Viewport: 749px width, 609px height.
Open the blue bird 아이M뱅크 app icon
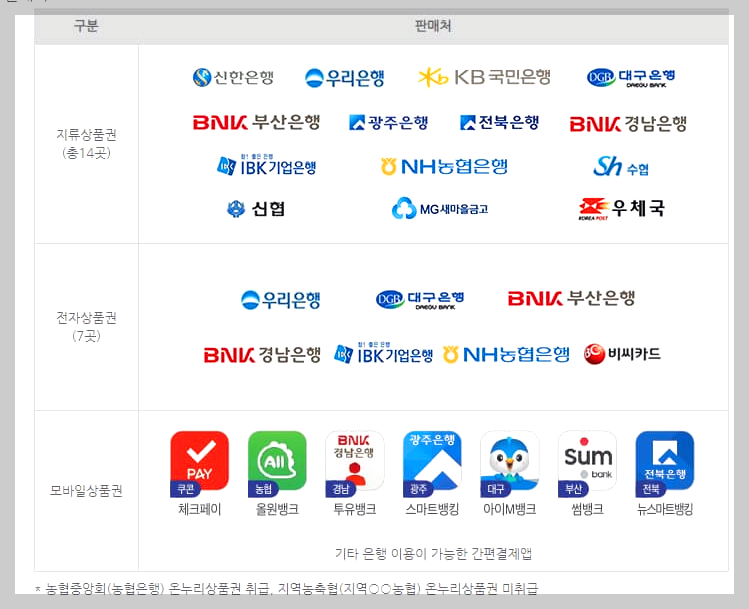510,463
